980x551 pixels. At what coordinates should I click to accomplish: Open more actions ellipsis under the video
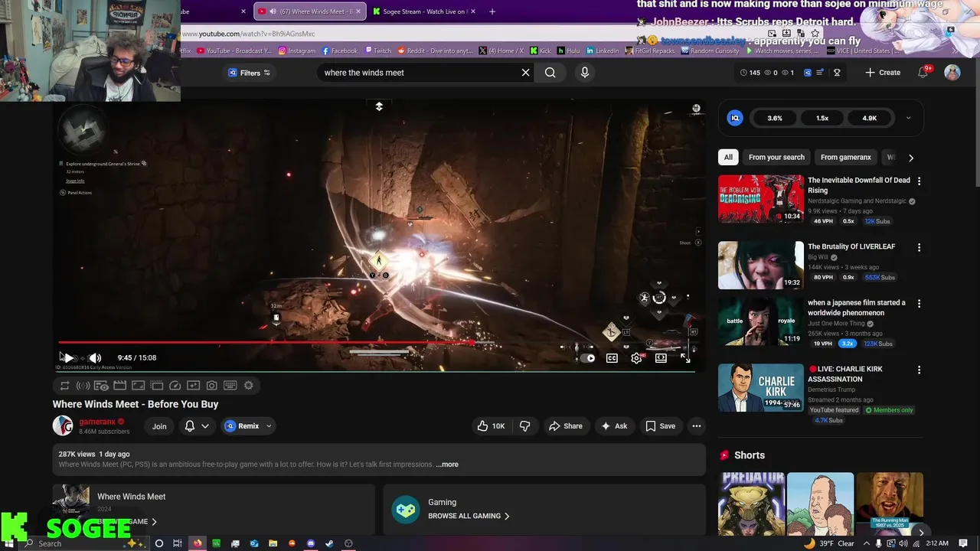pyautogui.click(x=697, y=426)
